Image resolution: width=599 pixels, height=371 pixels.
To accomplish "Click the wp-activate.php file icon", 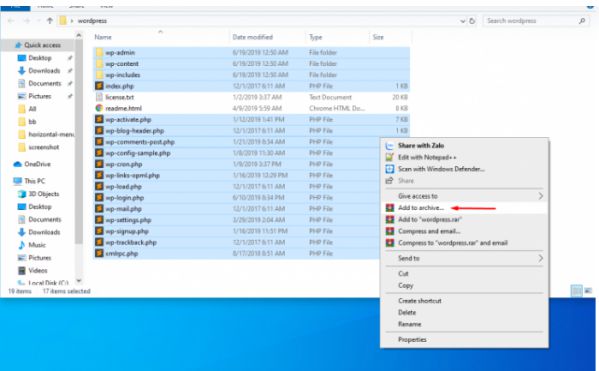I will pyautogui.click(x=99, y=119).
